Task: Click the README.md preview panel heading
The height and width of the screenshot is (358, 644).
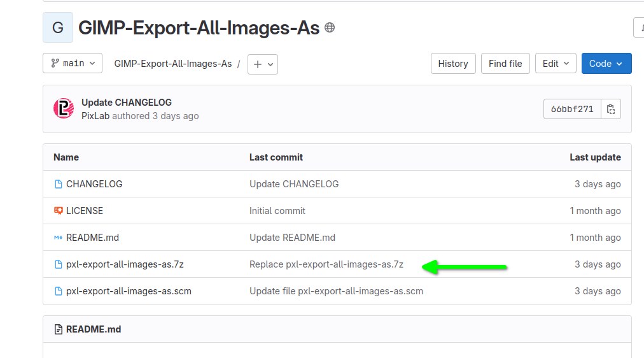Action: point(94,329)
